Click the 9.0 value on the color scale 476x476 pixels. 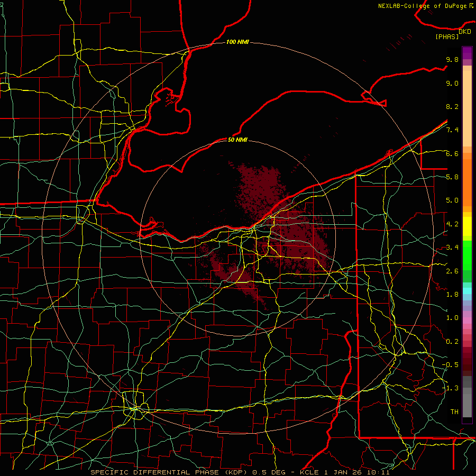(452, 84)
